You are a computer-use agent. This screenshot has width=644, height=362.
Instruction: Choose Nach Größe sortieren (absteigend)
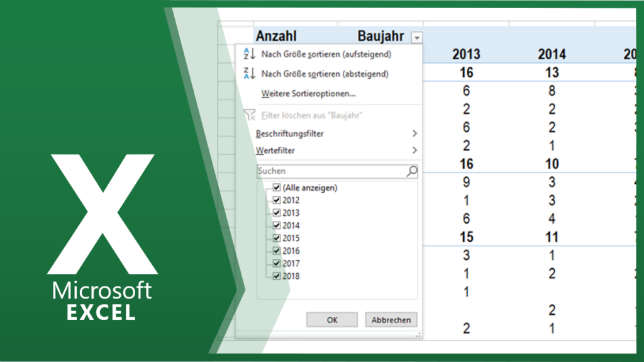pyautogui.click(x=325, y=74)
